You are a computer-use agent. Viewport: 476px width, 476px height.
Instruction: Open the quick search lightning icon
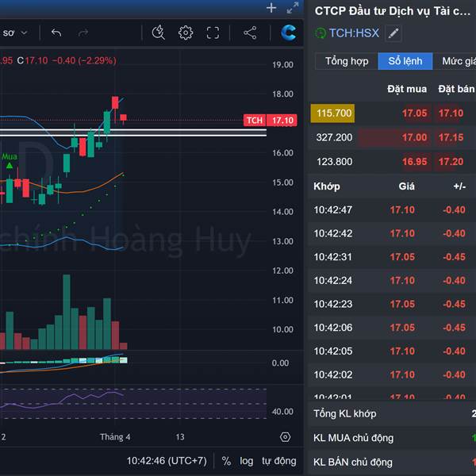[x=158, y=33]
